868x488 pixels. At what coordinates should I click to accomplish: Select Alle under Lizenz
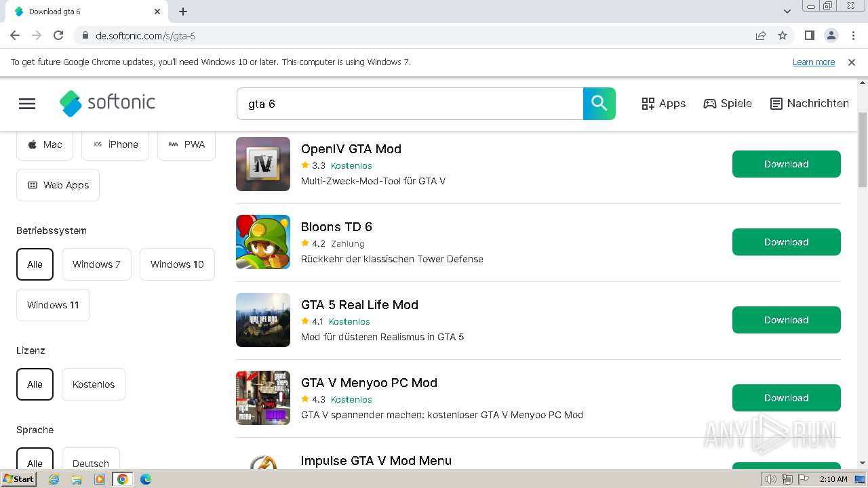[x=35, y=384]
